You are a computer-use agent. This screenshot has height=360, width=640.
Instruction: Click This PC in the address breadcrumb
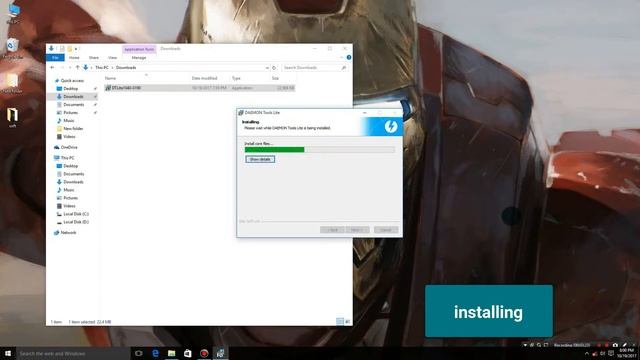point(102,67)
